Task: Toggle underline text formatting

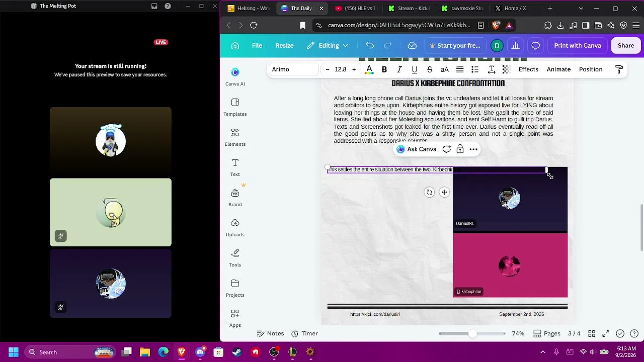Action: click(415, 69)
